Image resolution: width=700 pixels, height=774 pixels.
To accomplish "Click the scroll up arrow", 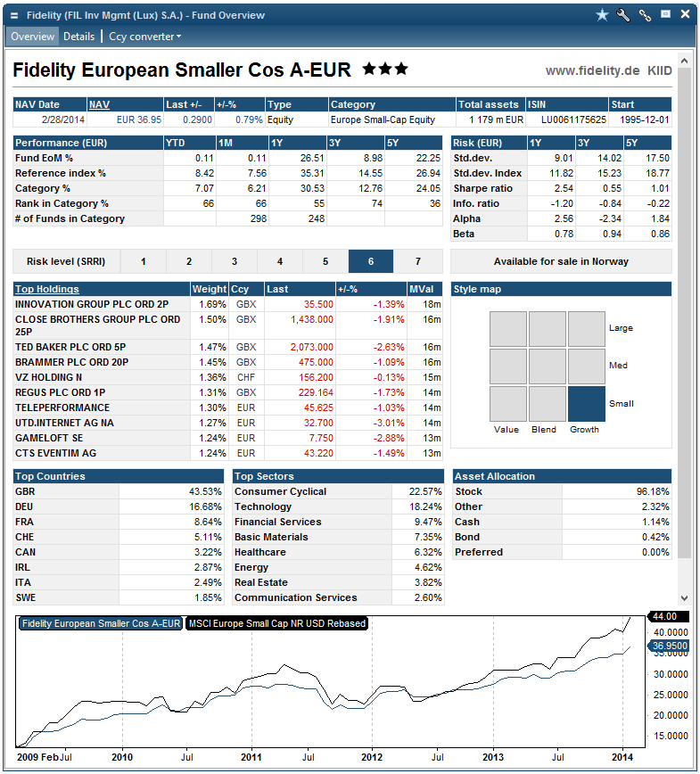I will click(684, 61).
